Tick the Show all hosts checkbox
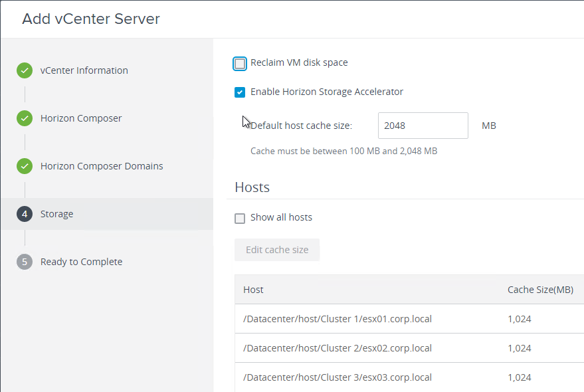584x392 pixels. [x=240, y=219]
